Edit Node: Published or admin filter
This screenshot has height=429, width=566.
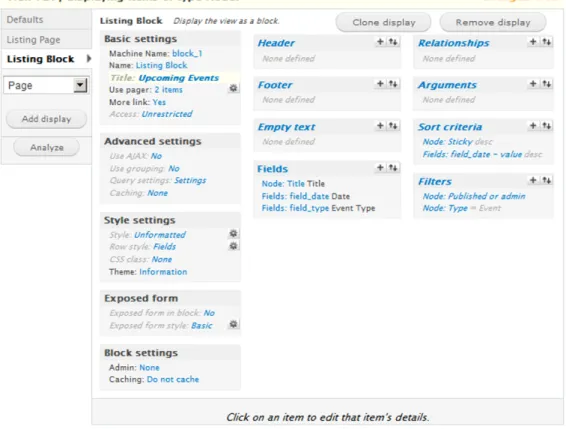tap(474, 196)
